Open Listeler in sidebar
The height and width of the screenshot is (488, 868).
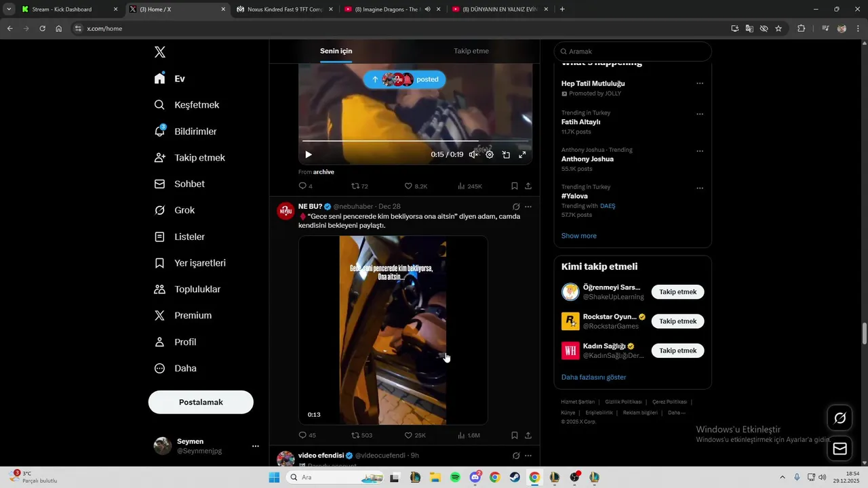click(179, 237)
